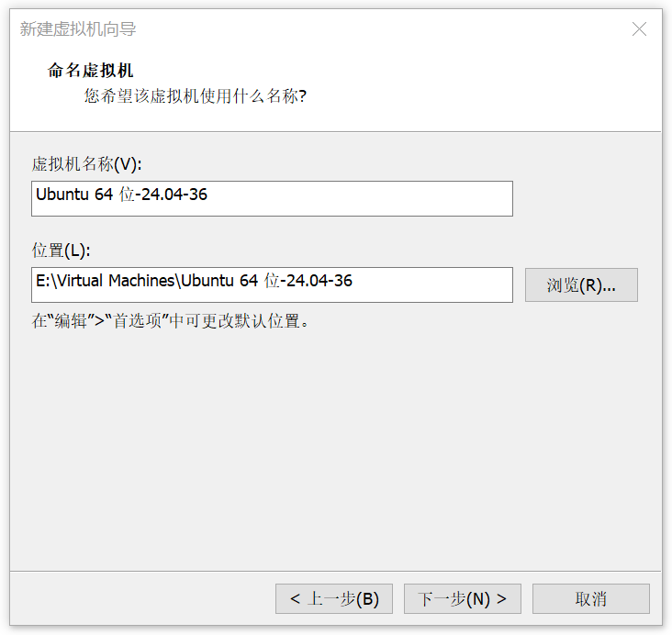Continue with 下一步(N) button

463,598
